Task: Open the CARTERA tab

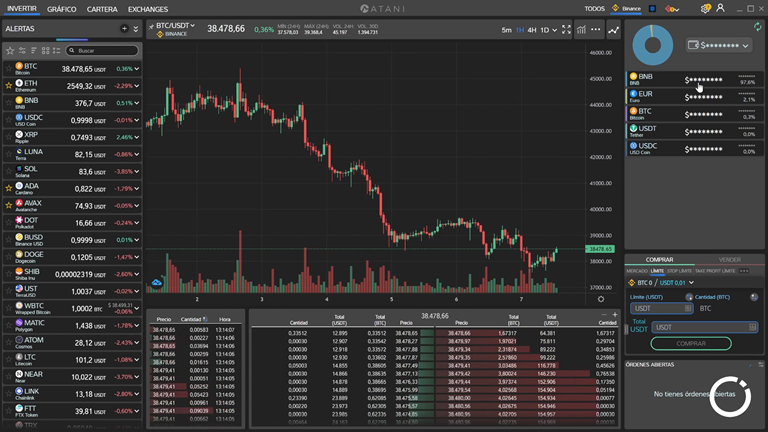Action: tap(102, 9)
